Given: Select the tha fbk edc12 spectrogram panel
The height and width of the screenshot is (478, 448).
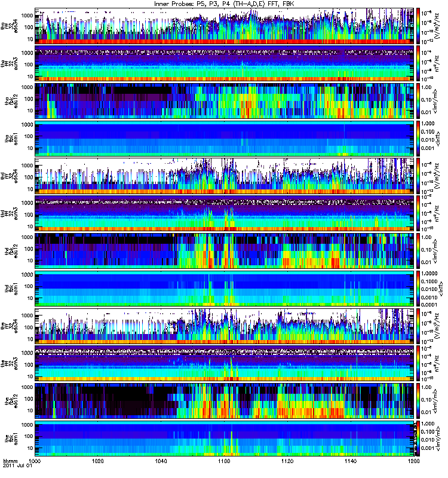Looking at the screenshot, I should pos(225,100).
